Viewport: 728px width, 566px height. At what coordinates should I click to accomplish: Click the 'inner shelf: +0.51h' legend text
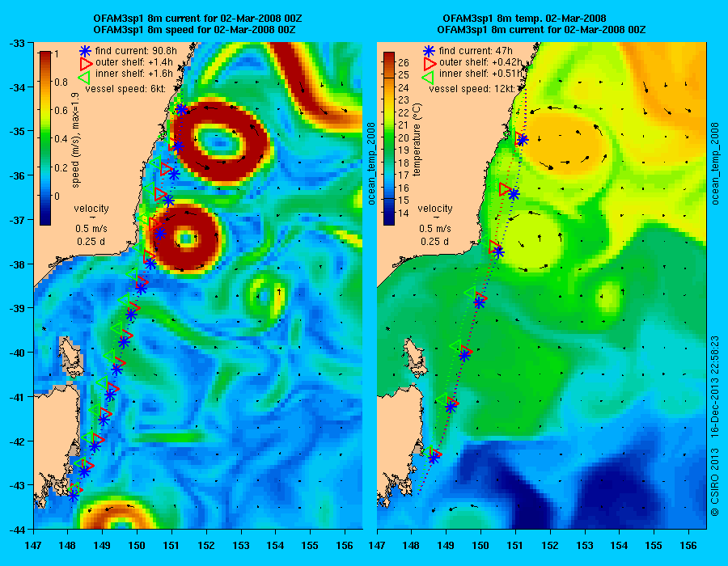(x=480, y=74)
